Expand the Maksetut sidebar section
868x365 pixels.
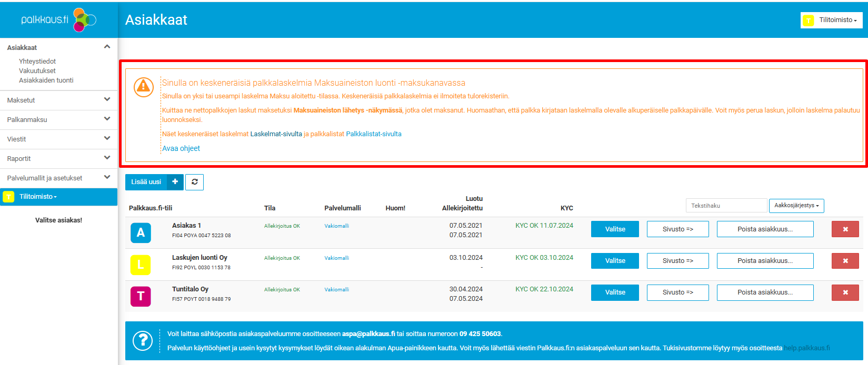coord(107,99)
